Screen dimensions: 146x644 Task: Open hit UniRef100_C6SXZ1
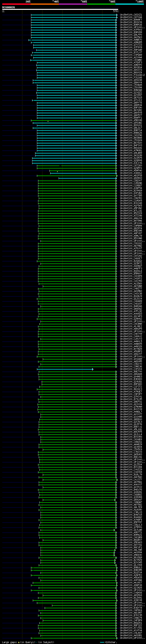131,15
